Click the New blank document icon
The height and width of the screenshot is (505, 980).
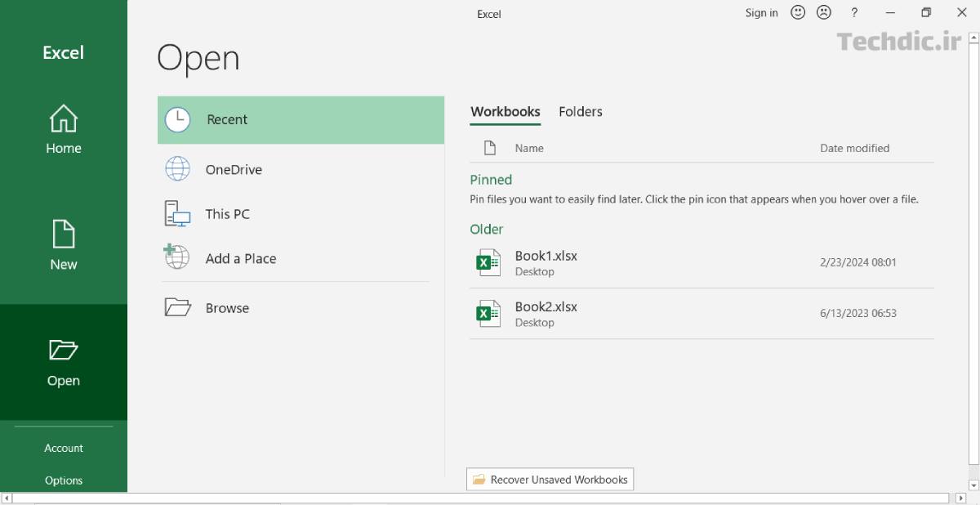pos(64,234)
